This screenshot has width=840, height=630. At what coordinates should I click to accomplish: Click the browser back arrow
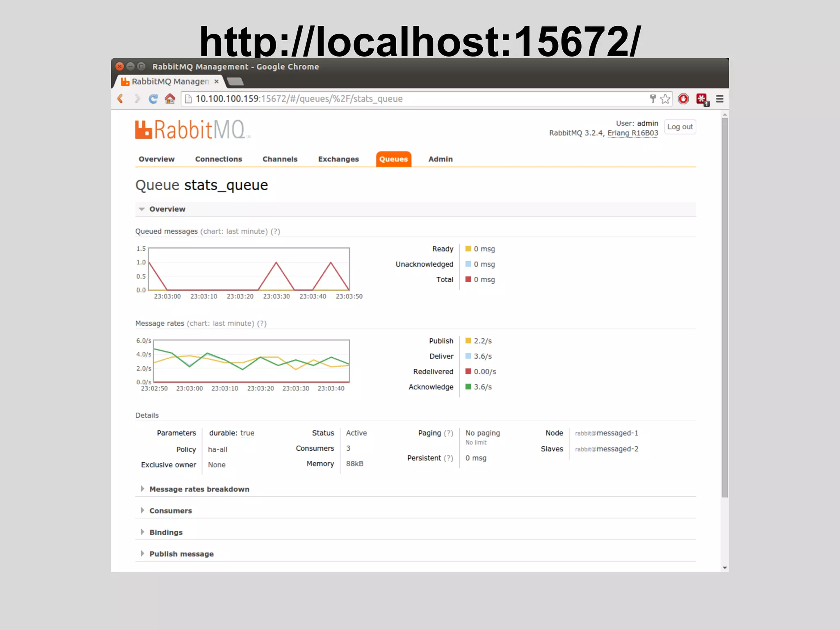tap(120, 99)
